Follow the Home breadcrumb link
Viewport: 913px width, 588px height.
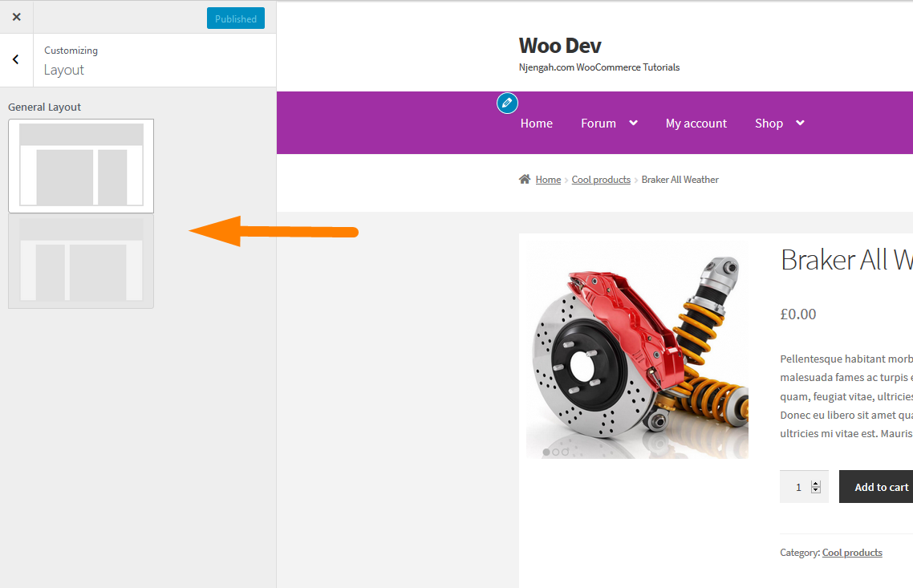coord(548,180)
